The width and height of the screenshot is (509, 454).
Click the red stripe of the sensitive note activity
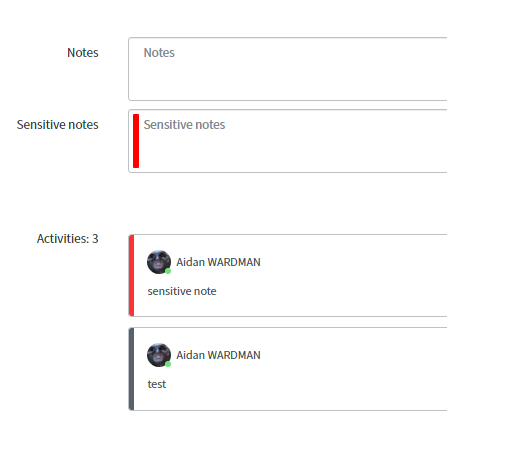132,275
